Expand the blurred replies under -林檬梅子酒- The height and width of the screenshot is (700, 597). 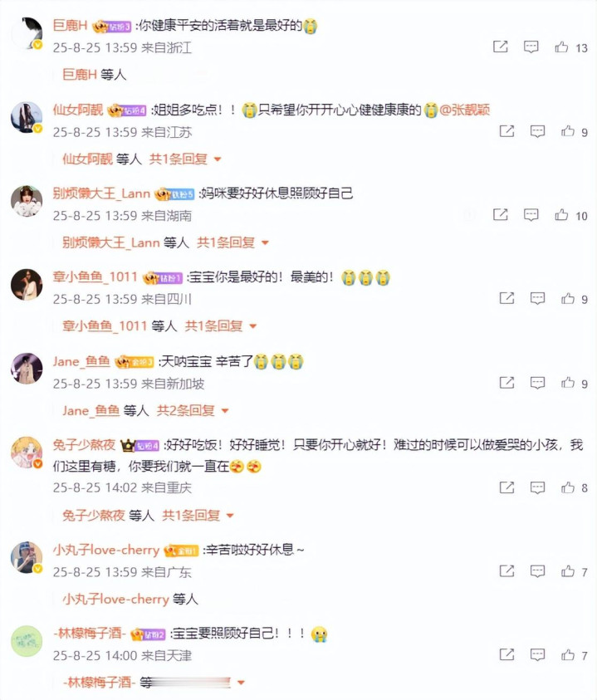tap(198, 682)
